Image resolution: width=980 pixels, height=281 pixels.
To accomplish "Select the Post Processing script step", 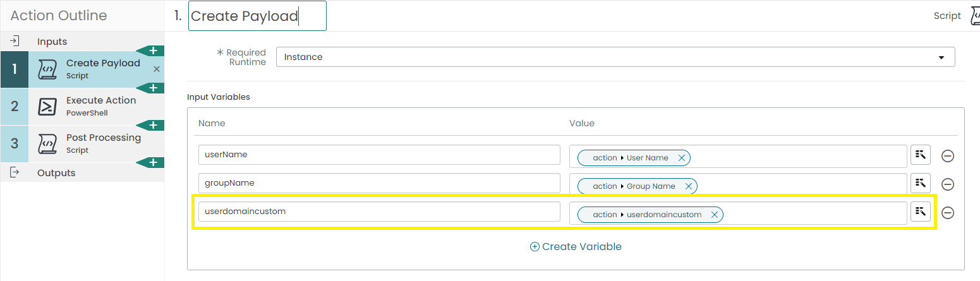I will coord(82,143).
